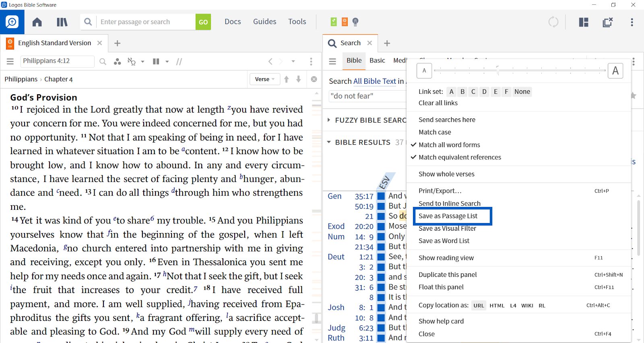Viewport: 644px width, 343px height.
Task: Toggle Send searches here option
Action: [447, 120]
